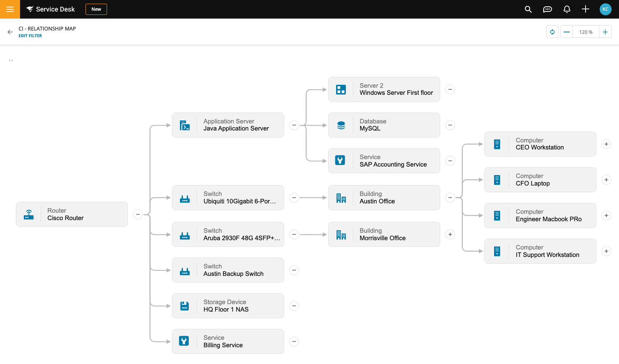Viewport: 619px width, 364px height.
Task: Expand the CEO Workstation node
Action: point(606,144)
